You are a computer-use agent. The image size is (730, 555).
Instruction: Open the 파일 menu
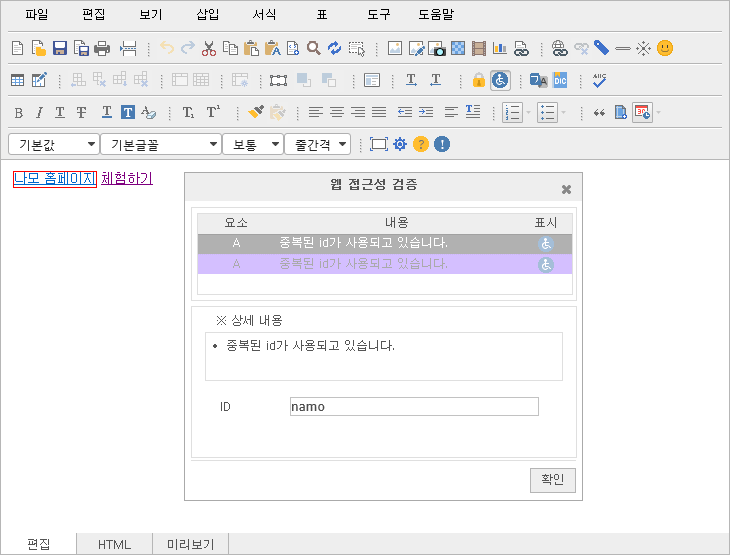pyautogui.click(x=37, y=15)
